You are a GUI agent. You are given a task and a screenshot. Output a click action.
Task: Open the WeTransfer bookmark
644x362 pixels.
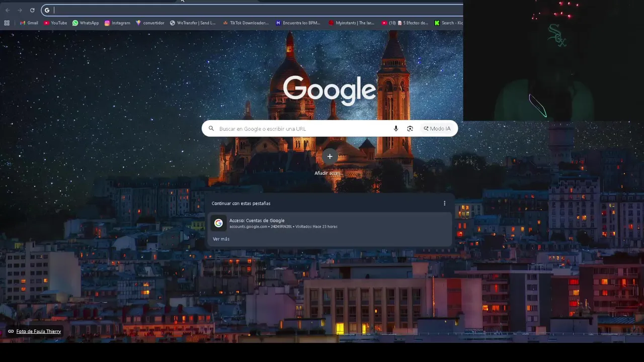193,23
